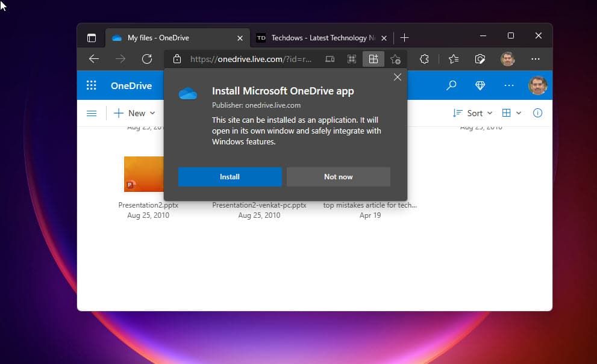Screen dimensions: 597x364
Task: Open the Collections icon in browser toolbar
Action: 480,59
